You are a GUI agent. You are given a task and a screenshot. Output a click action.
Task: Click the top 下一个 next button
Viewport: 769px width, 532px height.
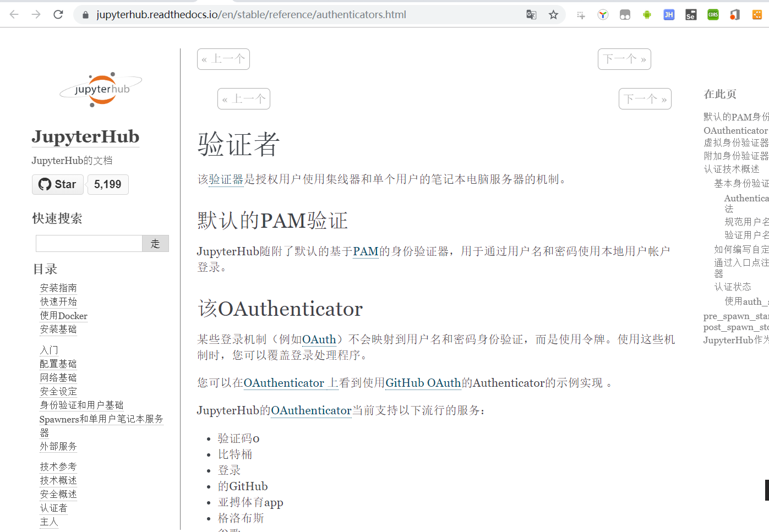624,59
